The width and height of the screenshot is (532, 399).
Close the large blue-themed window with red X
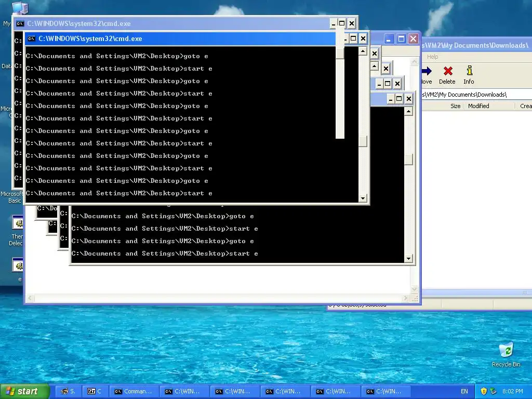(413, 38)
